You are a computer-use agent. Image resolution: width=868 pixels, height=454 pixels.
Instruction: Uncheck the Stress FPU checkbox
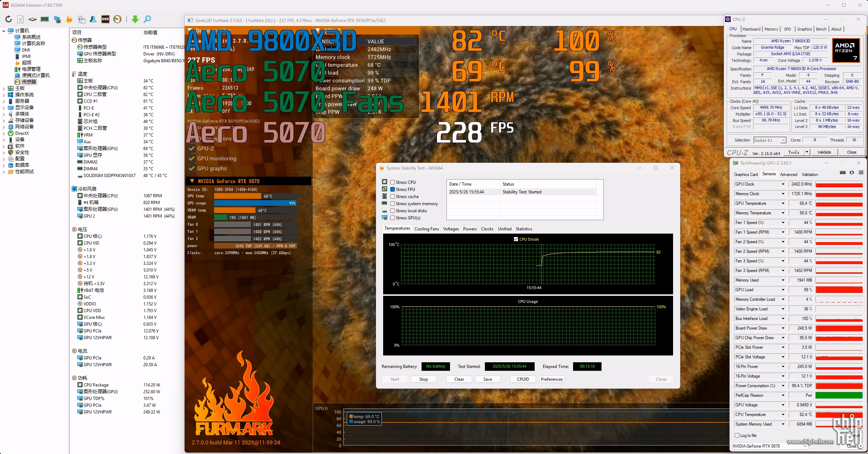pos(393,189)
